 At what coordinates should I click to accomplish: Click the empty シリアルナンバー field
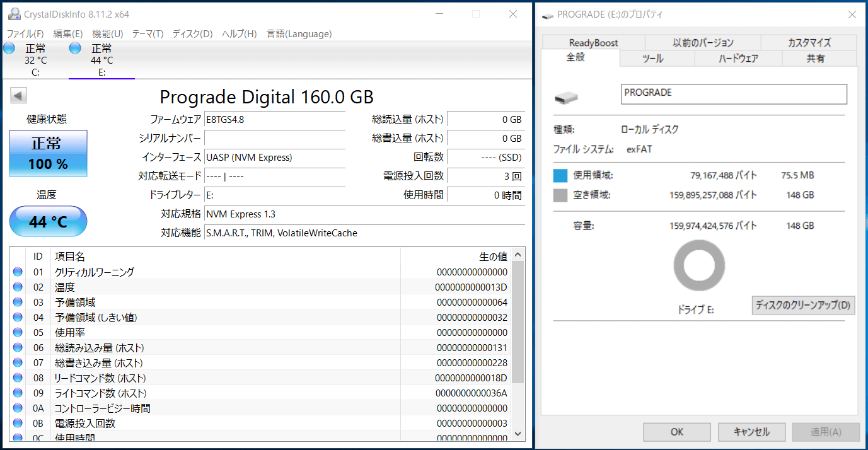click(x=275, y=138)
